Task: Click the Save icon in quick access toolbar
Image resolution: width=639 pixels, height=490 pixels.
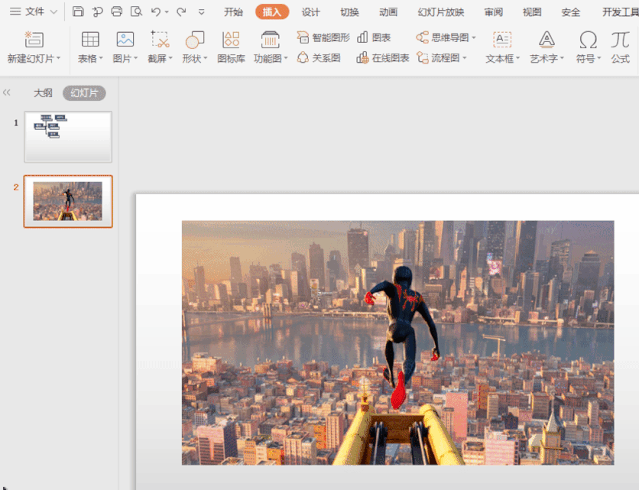Action: 79,12
